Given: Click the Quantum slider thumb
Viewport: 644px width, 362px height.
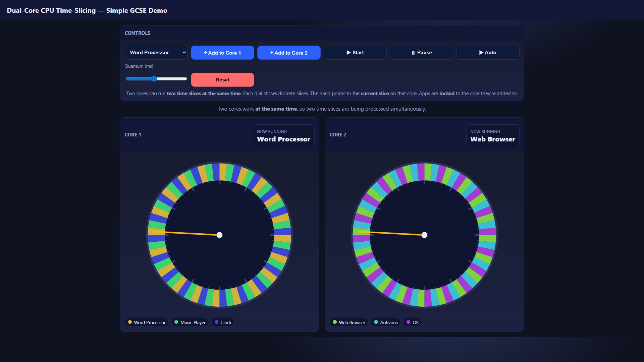Looking at the screenshot, I should pyautogui.click(x=154, y=79).
